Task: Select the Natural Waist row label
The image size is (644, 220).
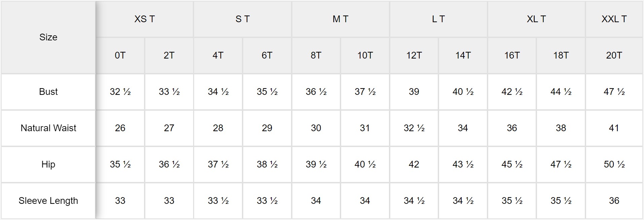Action: 48,128
